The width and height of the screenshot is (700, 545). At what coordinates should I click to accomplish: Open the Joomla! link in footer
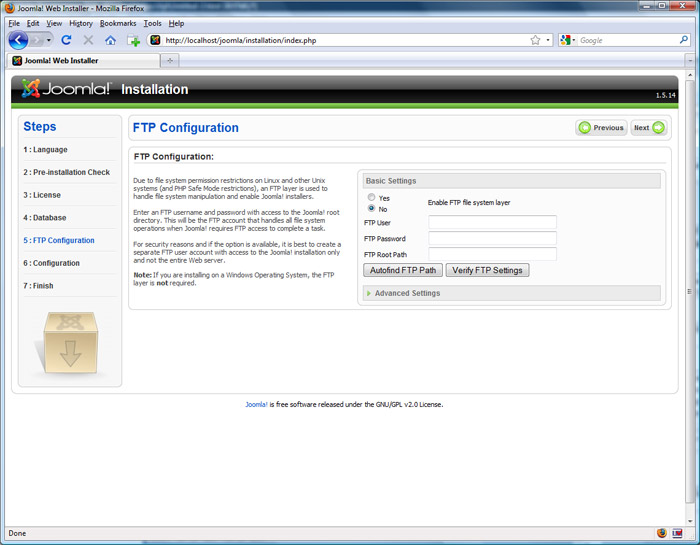coord(256,404)
